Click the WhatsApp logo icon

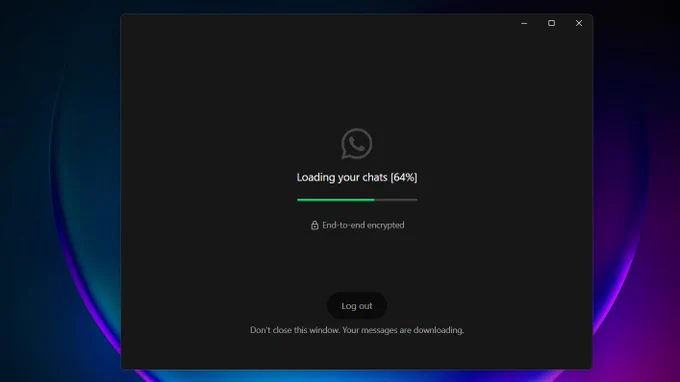coord(356,144)
